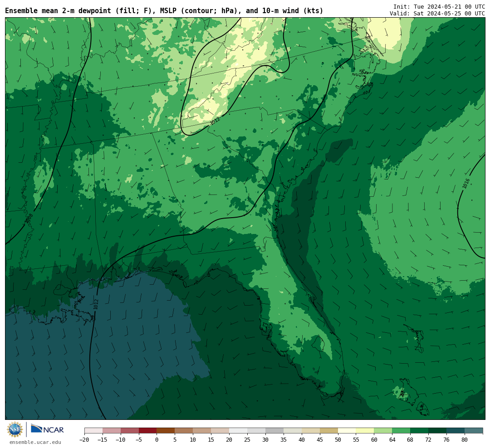Click the 50 colorbar tick label

tap(338, 439)
